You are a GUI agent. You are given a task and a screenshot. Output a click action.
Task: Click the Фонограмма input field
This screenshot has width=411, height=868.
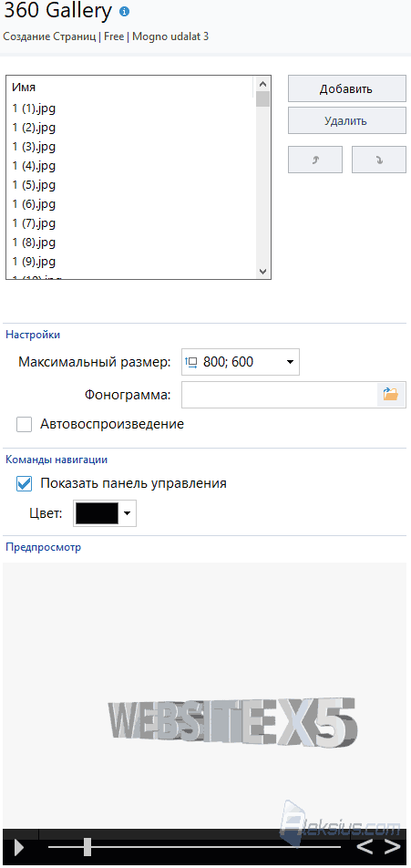(280, 395)
